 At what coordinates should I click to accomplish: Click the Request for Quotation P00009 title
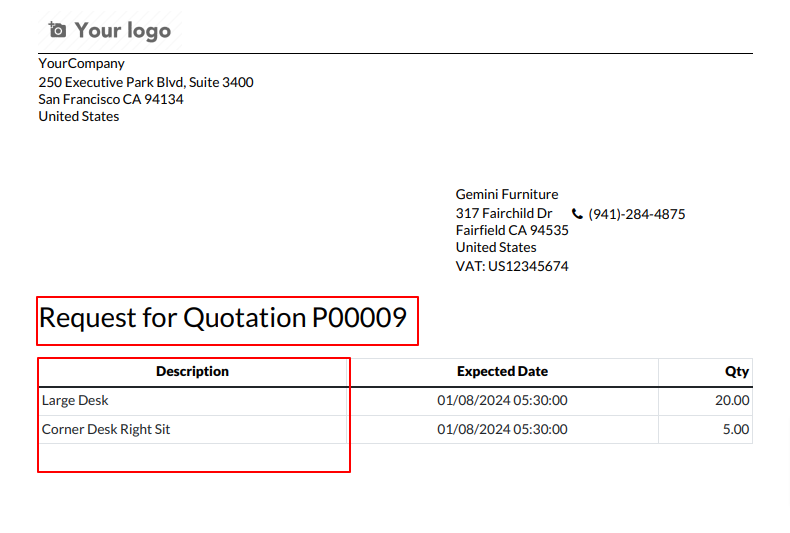tap(223, 318)
